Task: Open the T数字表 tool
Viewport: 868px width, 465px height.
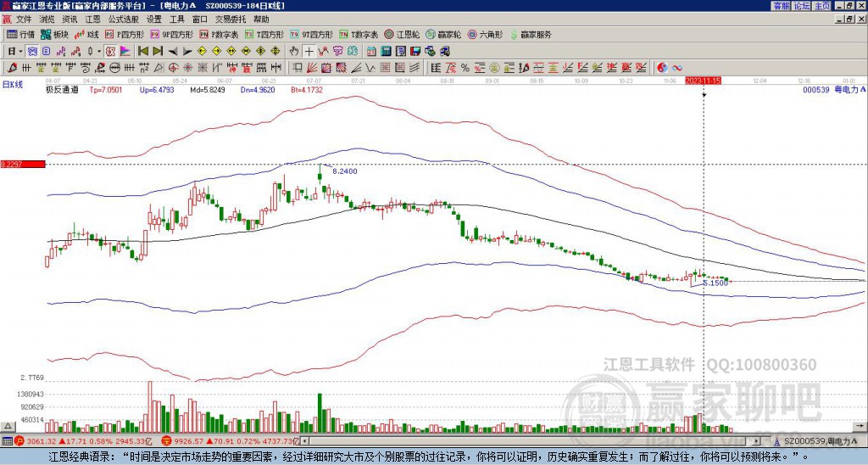Action: point(359,34)
